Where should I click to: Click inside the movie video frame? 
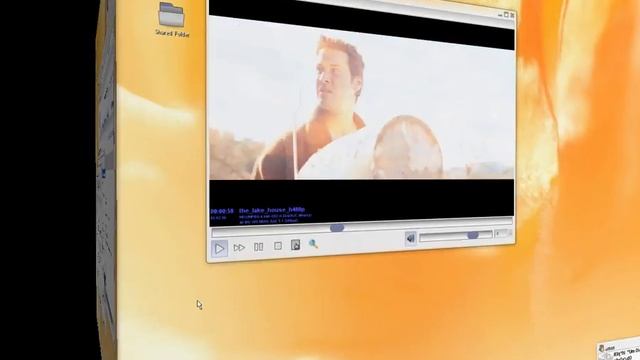(362, 102)
